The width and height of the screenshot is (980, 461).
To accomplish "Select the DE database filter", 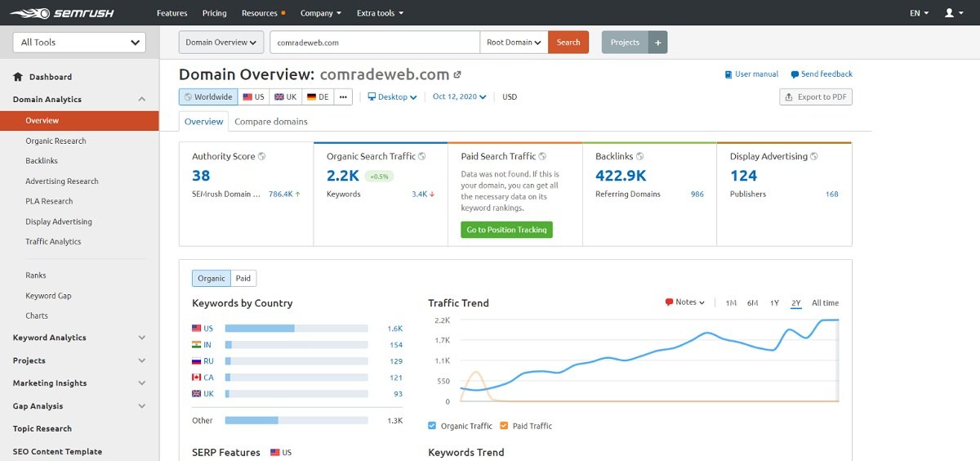I will pos(318,96).
